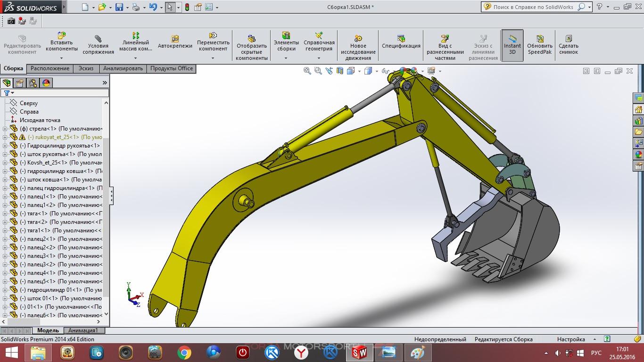Open the ConfigurationManager tab icon
This screenshot has height=362, width=644.
coord(33,83)
